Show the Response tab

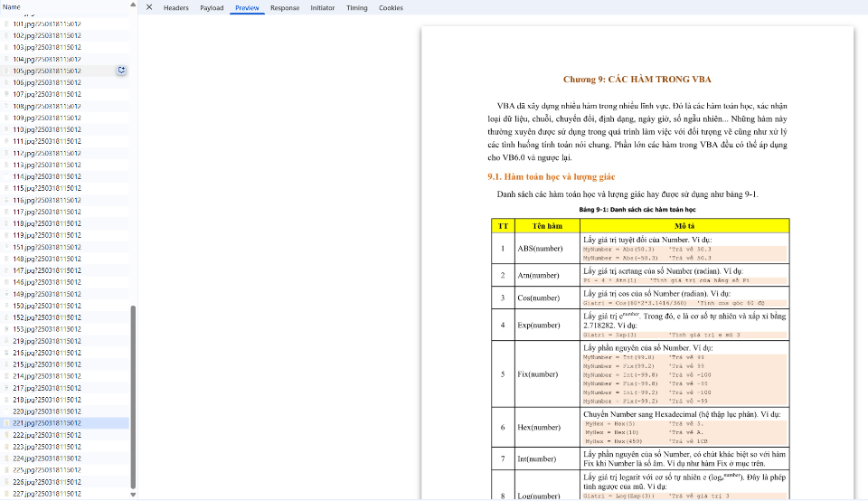285,7
